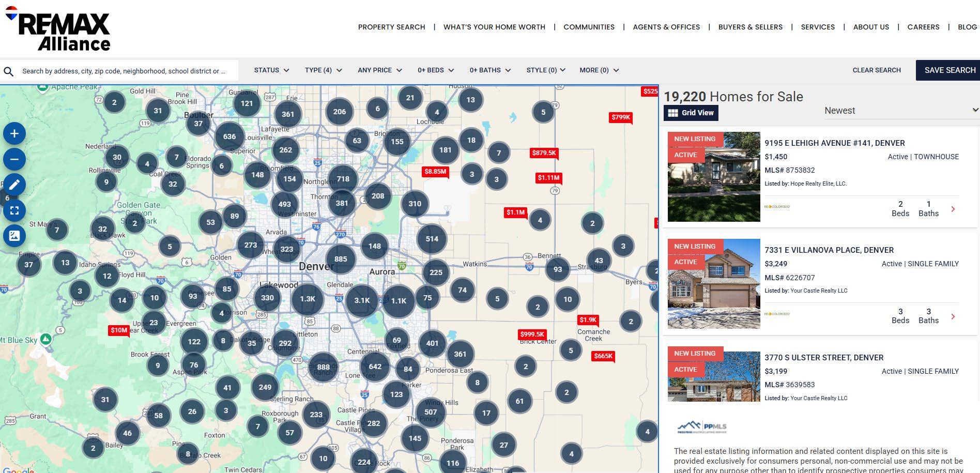Screen dimensions: 980x473
Task: Select the 636 cluster near Louisville
Action: [x=229, y=137]
